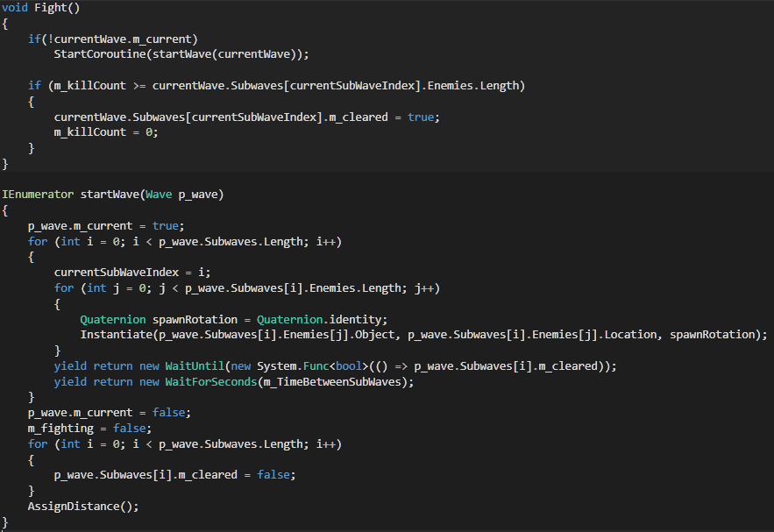This screenshot has height=532, width=774.
Task: Click the IEnumerator return type
Action: click(x=38, y=194)
